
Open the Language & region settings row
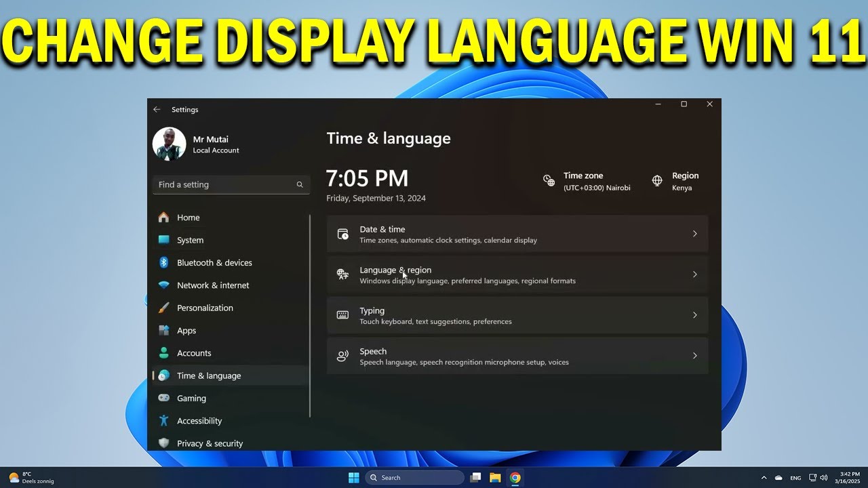(517, 274)
